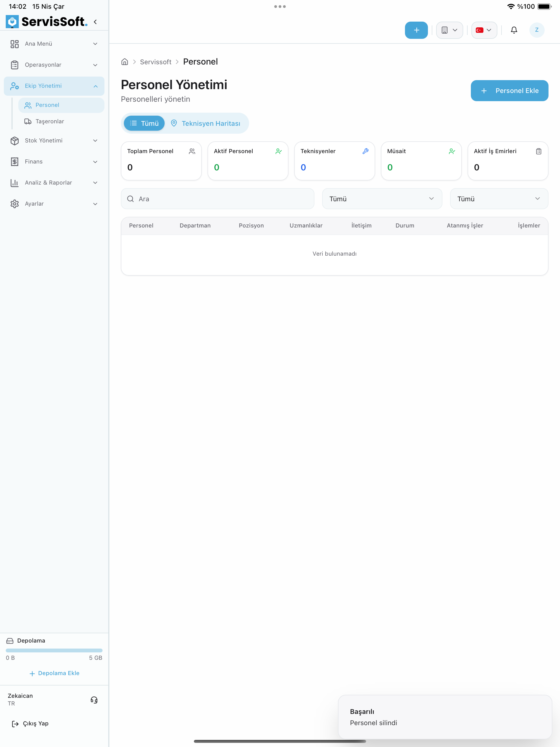Open the building/company selector dropdown

click(x=449, y=30)
